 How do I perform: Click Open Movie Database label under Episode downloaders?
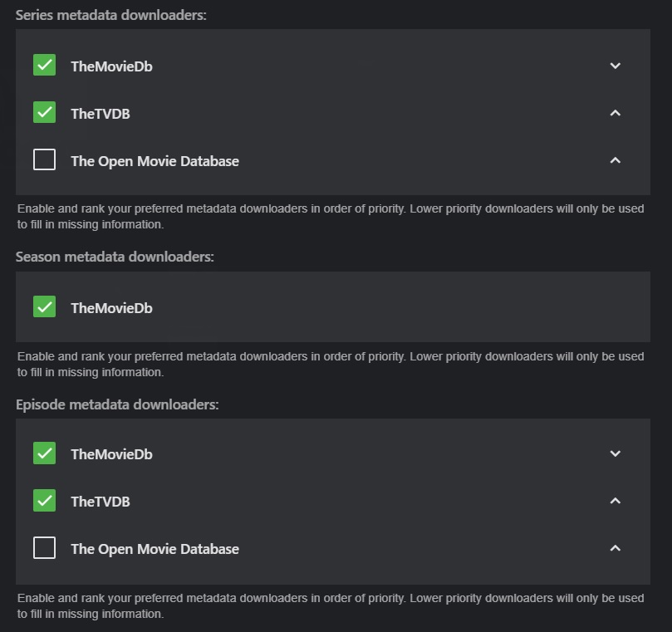point(155,549)
